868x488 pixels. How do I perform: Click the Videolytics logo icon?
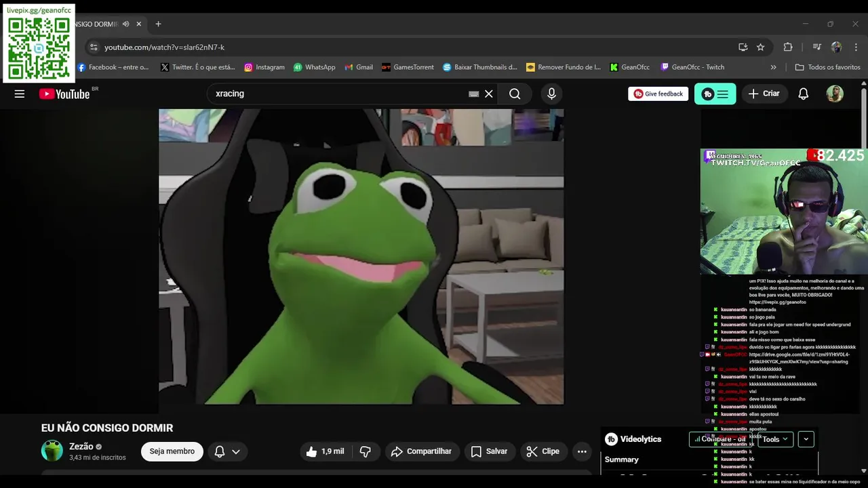coord(611,439)
